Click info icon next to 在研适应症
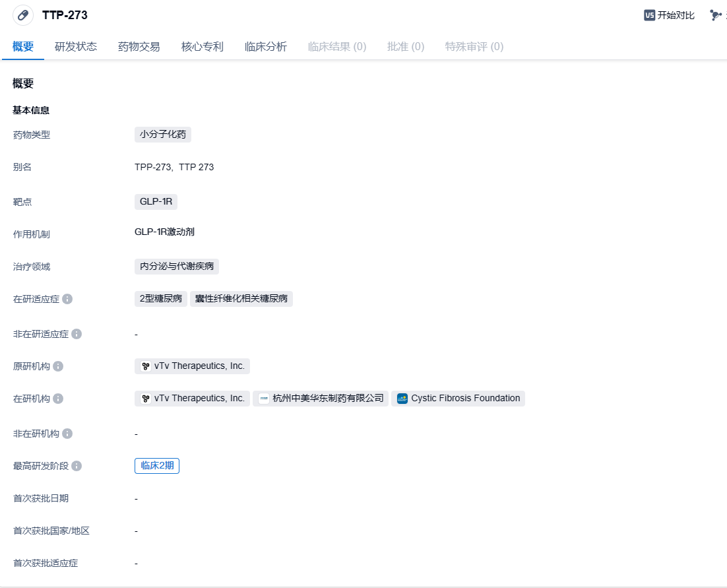The height and width of the screenshot is (588, 727). [67, 299]
